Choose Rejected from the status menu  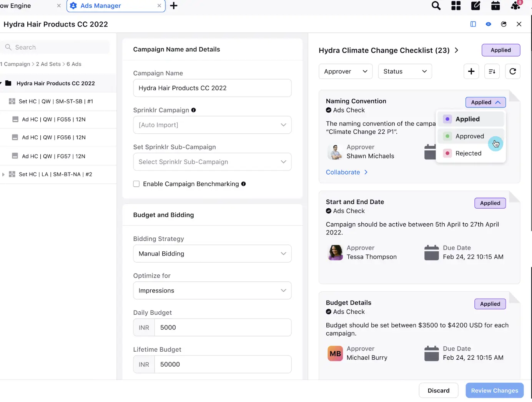pyautogui.click(x=470, y=153)
